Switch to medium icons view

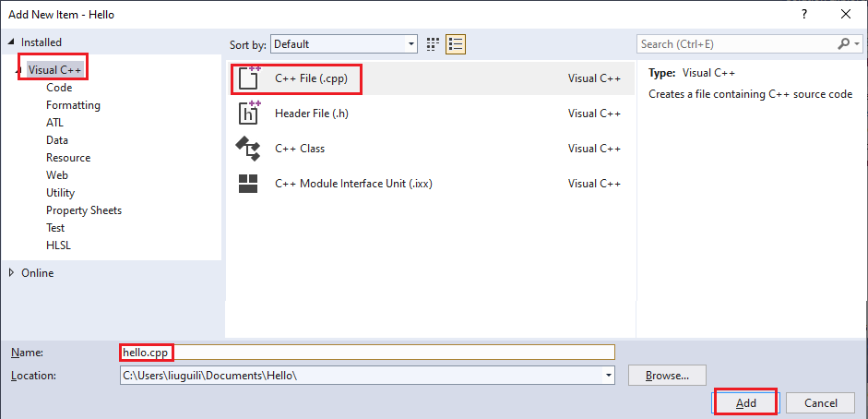(x=433, y=44)
